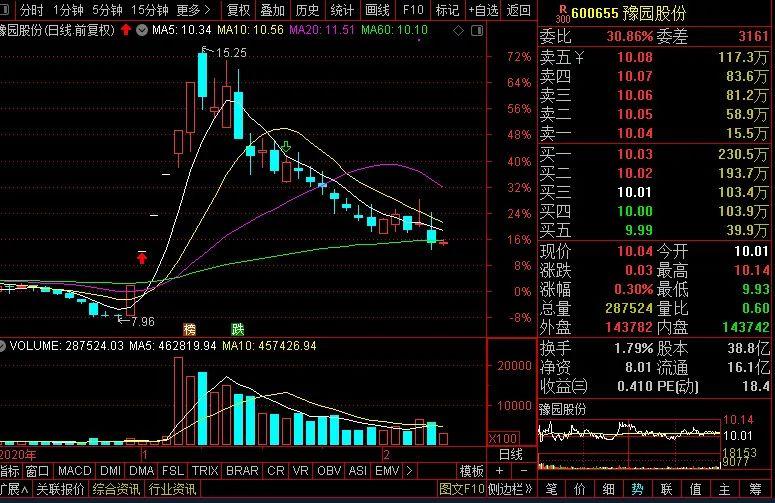775x503 pixels.
Task: Click the red arrow signal on the candlestick chart
Action: (x=142, y=258)
